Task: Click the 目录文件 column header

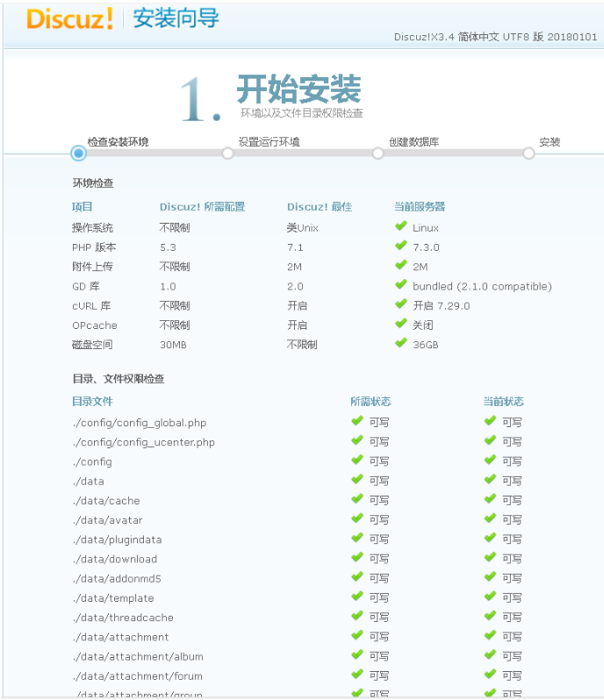Action: point(92,402)
